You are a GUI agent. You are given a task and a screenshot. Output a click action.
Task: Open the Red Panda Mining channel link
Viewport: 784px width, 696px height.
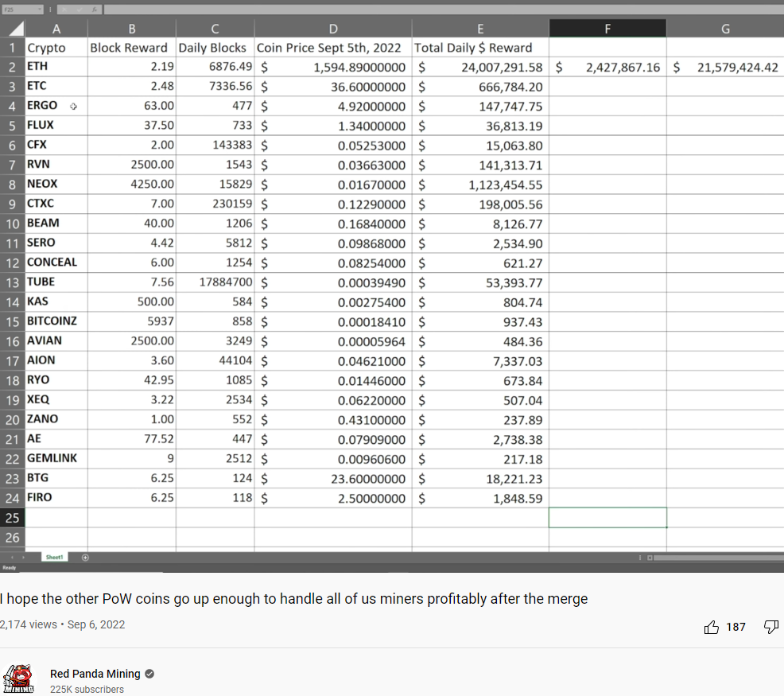(x=95, y=674)
